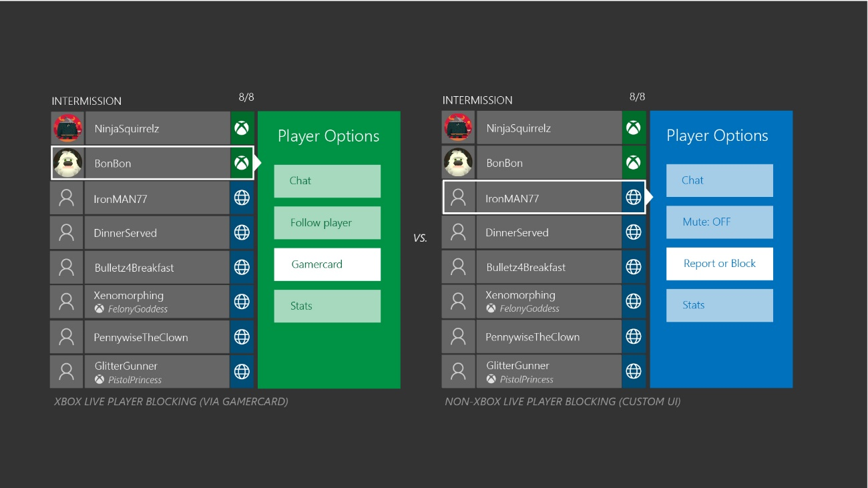Select IronMAN77 name in right player list
868x488 pixels.
tap(512, 198)
